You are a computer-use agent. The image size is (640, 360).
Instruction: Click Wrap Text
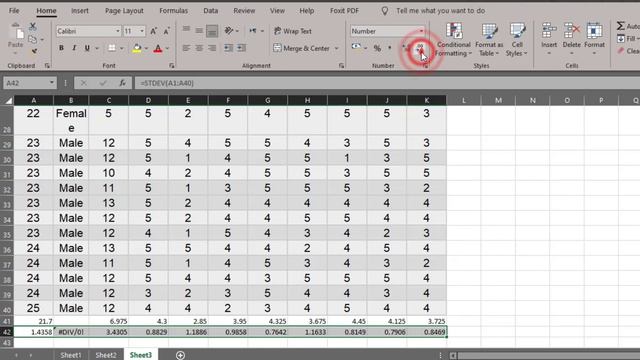292,31
